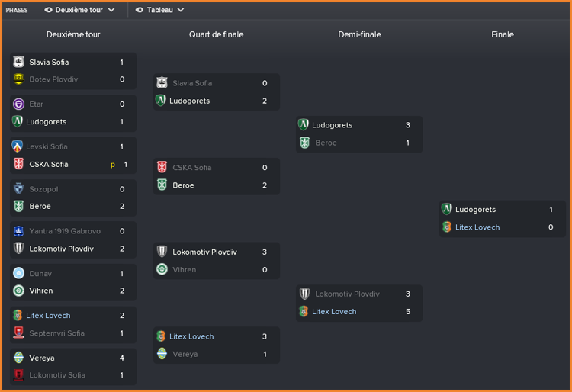Image resolution: width=572 pixels, height=392 pixels.
Task: Select the PHASES label in top bar
Action: click(x=17, y=10)
